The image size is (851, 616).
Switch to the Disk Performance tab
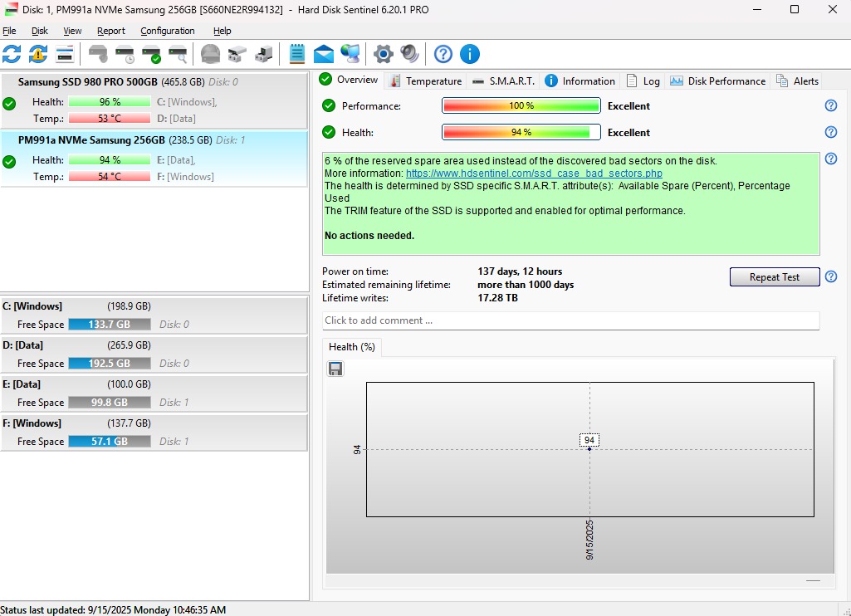(x=717, y=81)
